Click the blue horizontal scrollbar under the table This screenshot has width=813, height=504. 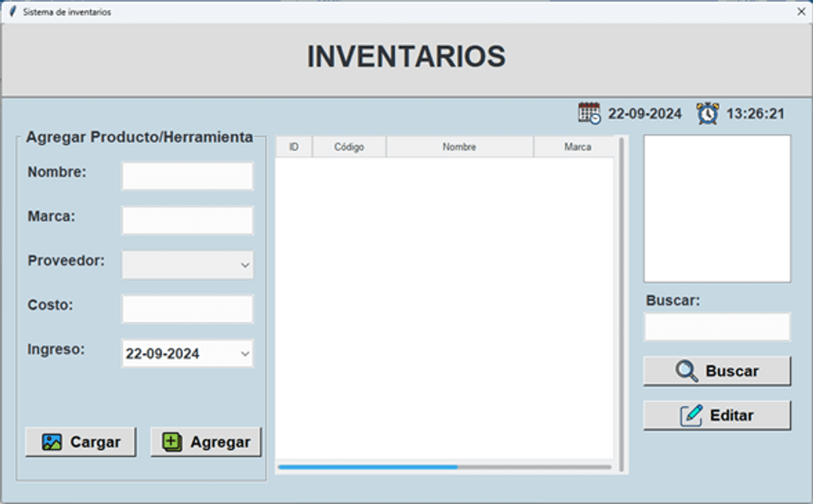click(368, 467)
